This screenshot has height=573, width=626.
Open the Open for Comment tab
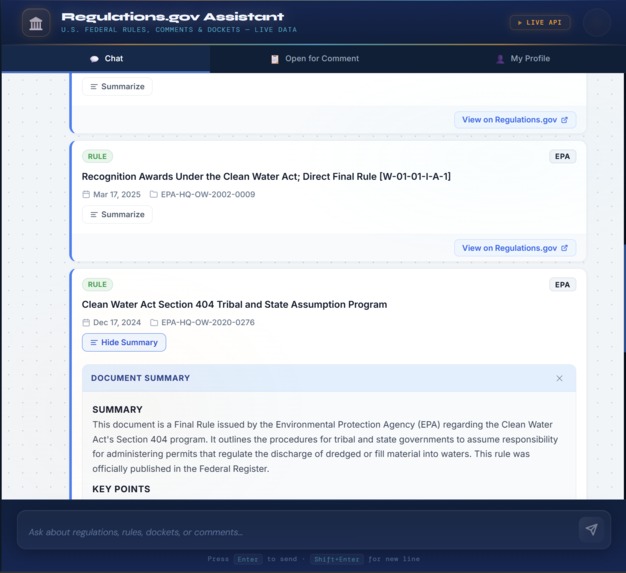pos(315,59)
